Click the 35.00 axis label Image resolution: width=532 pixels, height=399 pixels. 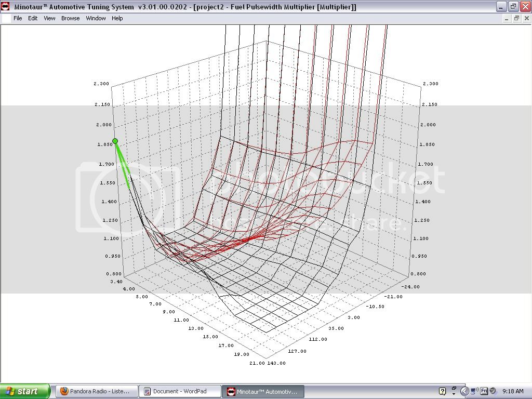coord(336,328)
